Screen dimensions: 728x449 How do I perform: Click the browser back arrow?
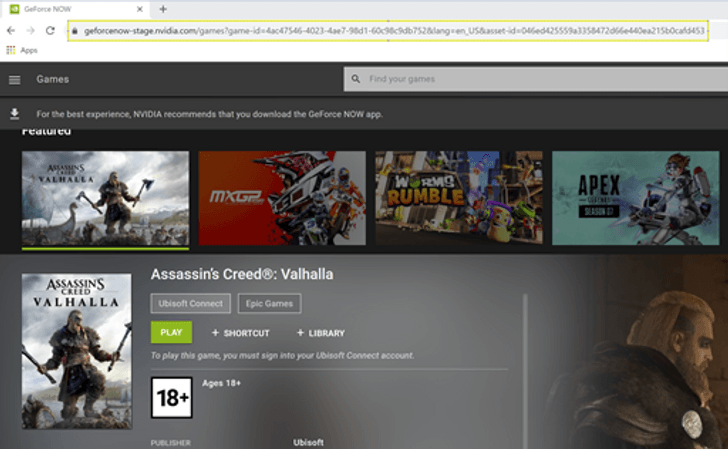click(x=11, y=31)
